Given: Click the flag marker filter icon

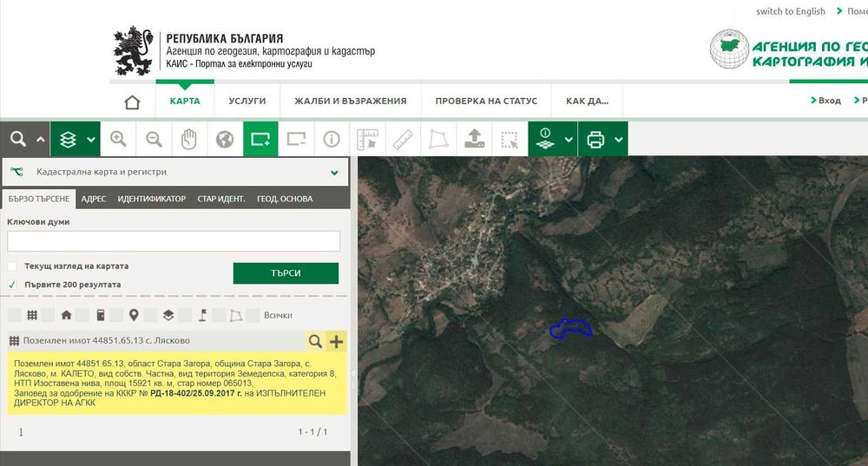Looking at the screenshot, I should tap(202, 316).
